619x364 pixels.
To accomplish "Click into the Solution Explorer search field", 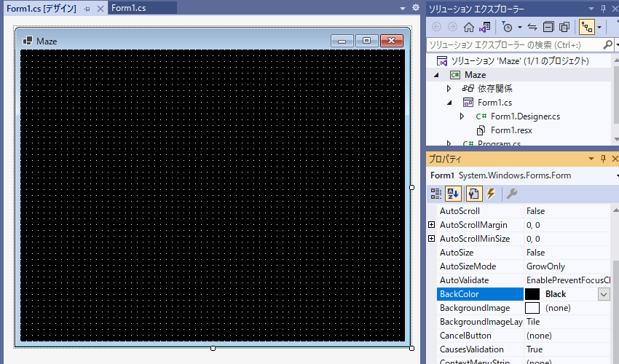I will (x=513, y=44).
